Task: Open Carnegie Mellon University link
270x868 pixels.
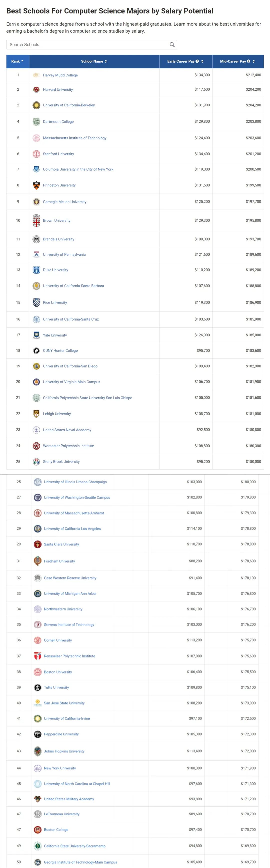Action: (x=65, y=202)
